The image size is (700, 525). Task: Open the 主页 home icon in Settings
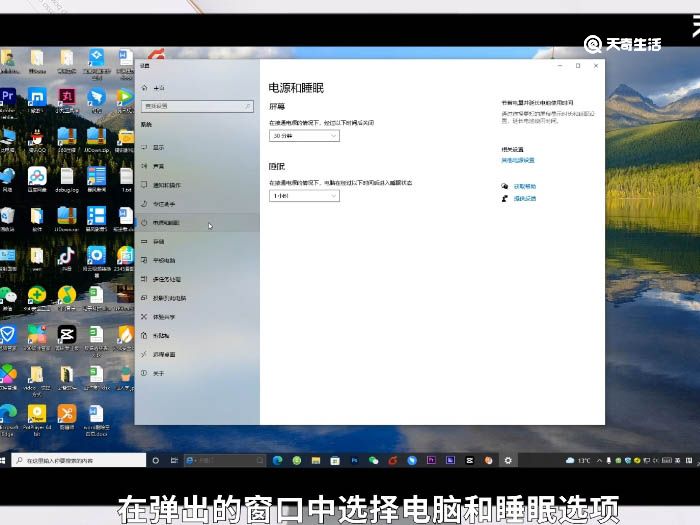(145, 88)
